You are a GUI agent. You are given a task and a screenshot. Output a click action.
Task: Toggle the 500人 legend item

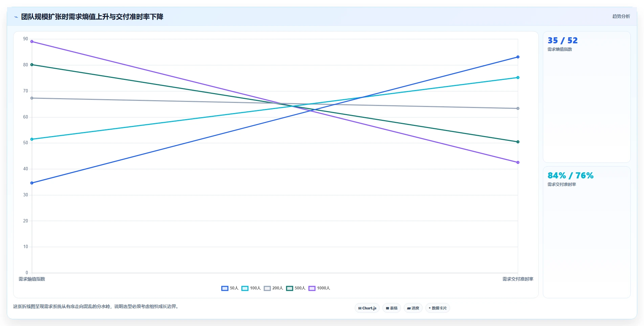click(x=296, y=288)
